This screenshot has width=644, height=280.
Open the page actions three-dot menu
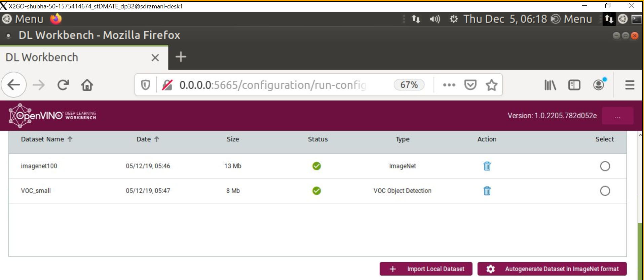click(449, 85)
